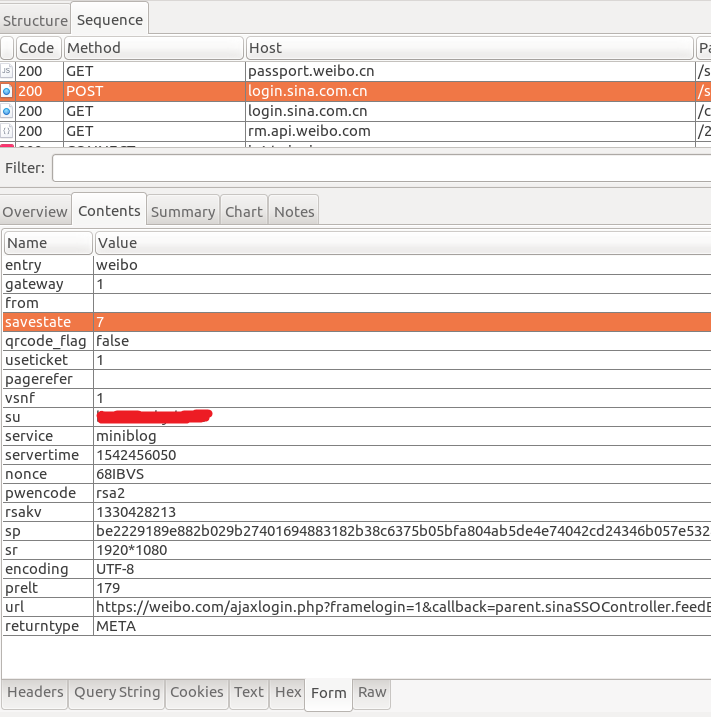The width and height of the screenshot is (711, 717).
Task: Select the vsnf parameter row
Action: click(x=357, y=398)
